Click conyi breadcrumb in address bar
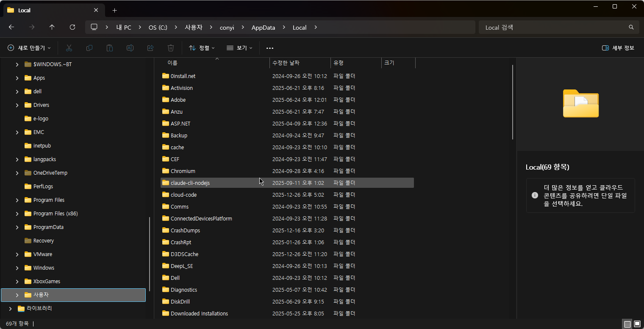The height and width of the screenshot is (329, 644). tap(227, 27)
